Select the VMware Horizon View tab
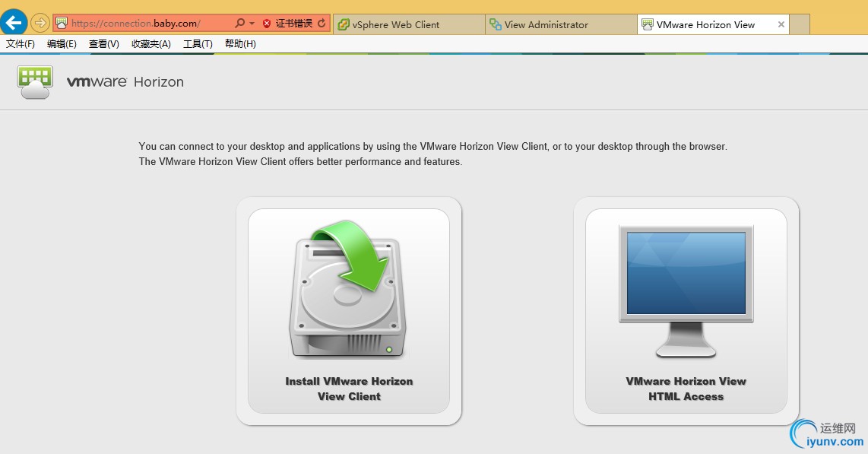Screen dimensions: 868x454 click(713, 24)
